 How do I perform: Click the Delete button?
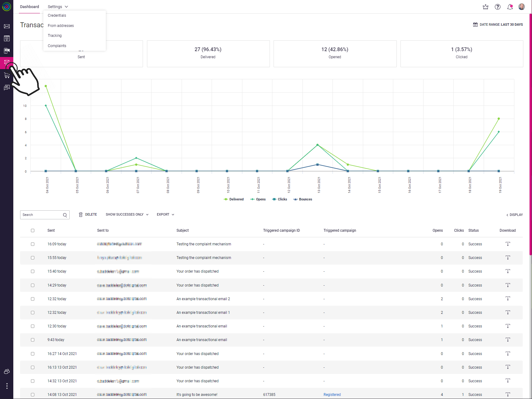pos(88,214)
